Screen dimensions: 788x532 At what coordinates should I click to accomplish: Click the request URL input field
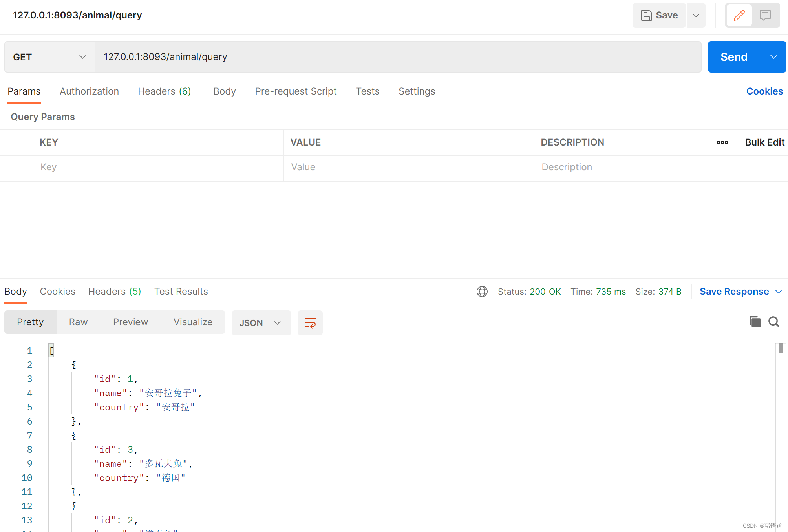397,57
